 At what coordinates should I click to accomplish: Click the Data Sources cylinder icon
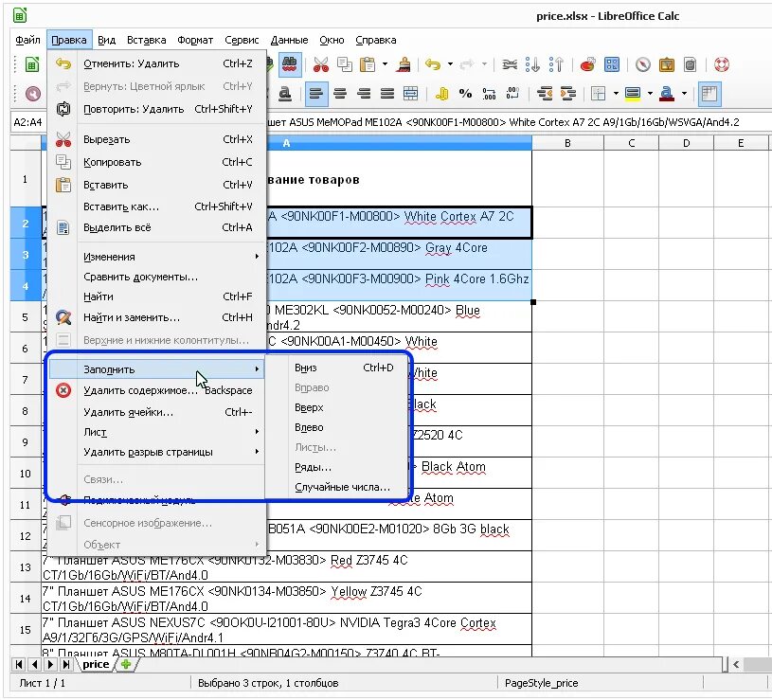[691, 64]
